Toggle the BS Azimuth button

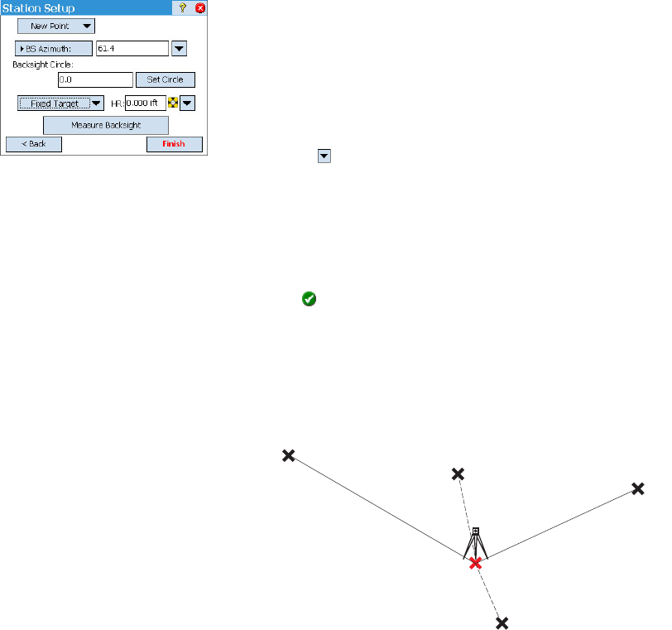54,48
